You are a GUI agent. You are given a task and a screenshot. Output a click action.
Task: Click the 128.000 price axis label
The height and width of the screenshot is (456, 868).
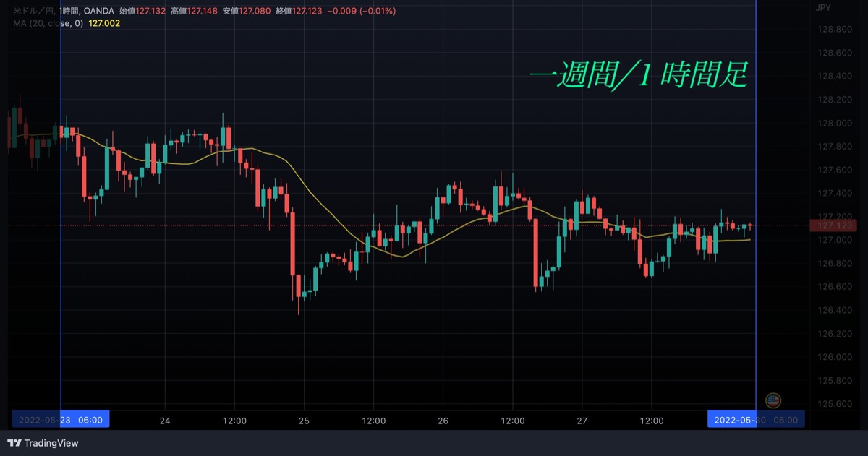[x=833, y=123]
